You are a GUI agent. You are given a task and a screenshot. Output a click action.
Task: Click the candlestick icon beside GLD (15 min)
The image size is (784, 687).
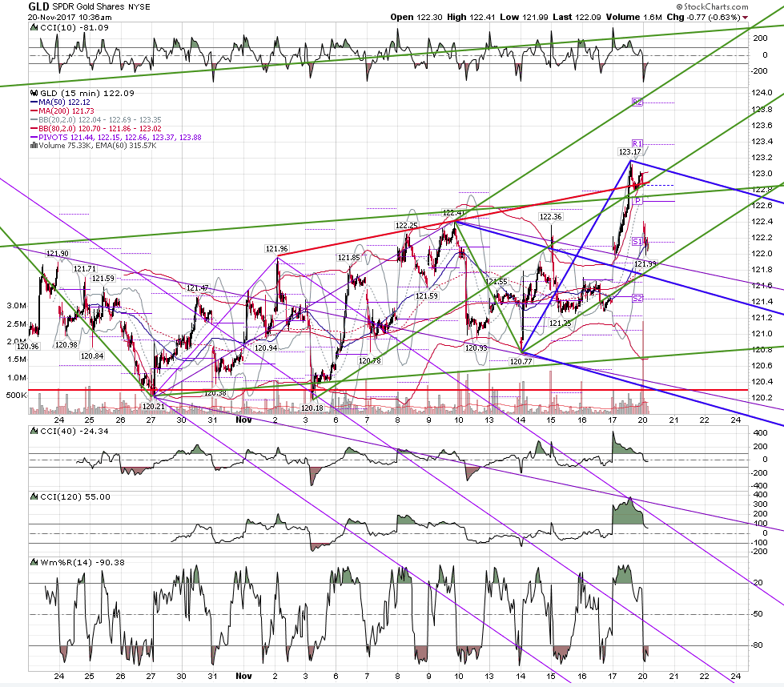tap(34, 93)
